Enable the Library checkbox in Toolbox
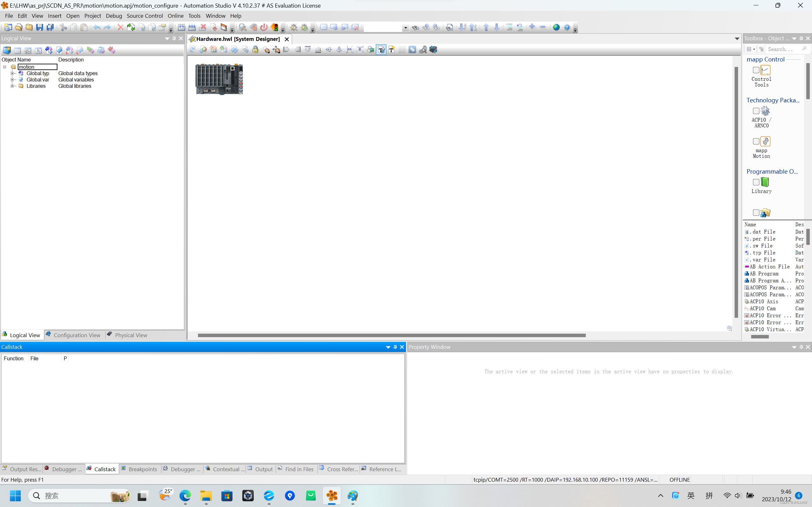Image resolution: width=812 pixels, height=507 pixels. pos(756,182)
